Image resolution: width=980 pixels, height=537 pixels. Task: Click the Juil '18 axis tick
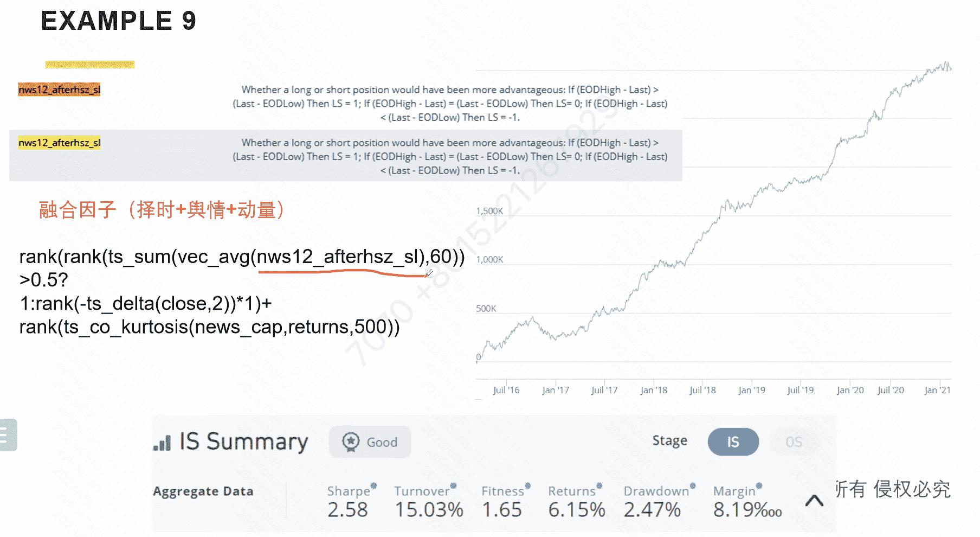[702, 390]
